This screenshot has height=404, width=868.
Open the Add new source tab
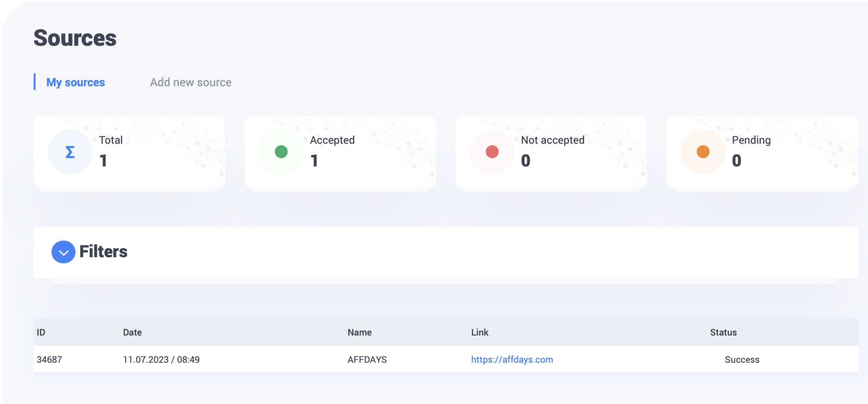click(191, 82)
